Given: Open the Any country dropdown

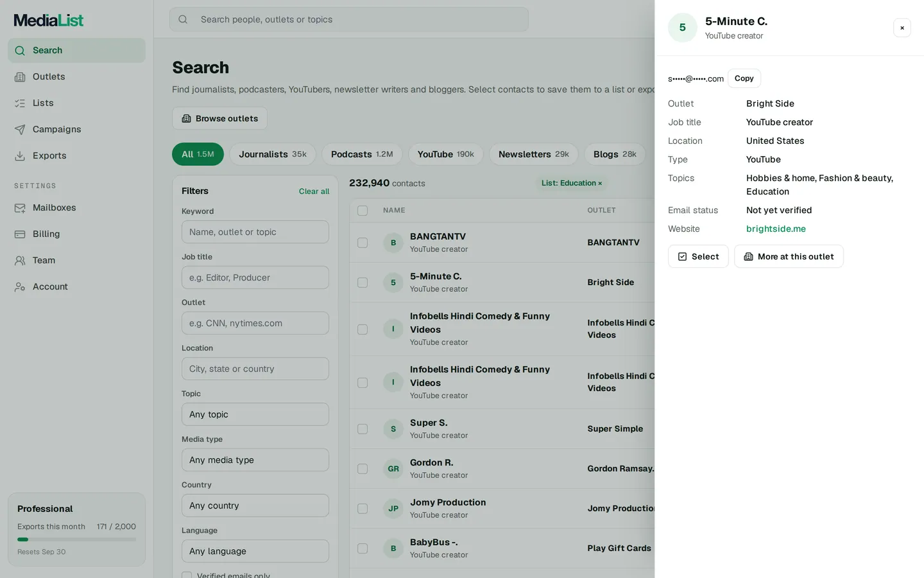Looking at the screenshot, I should tap(255, 505).
